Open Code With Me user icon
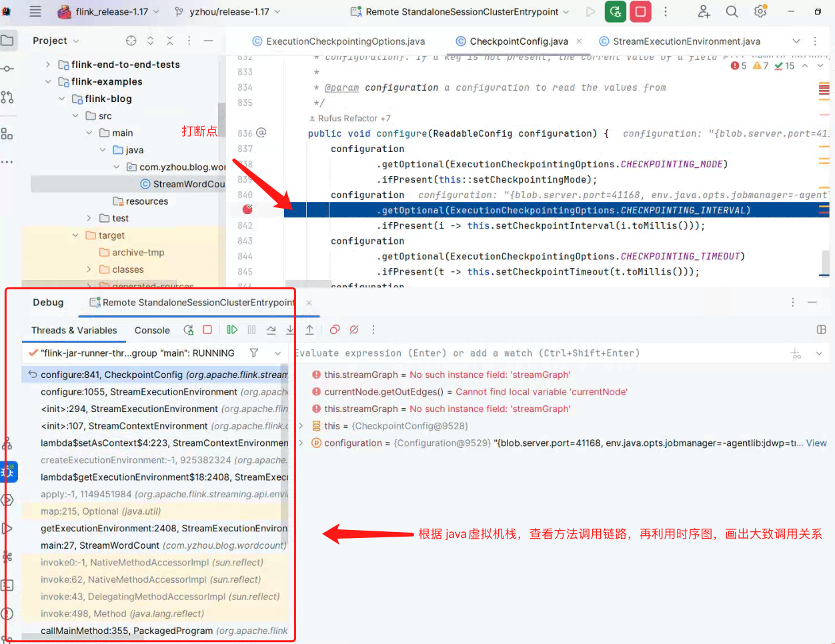The width and height of the screenshot is (835, 644). point(704,11)
